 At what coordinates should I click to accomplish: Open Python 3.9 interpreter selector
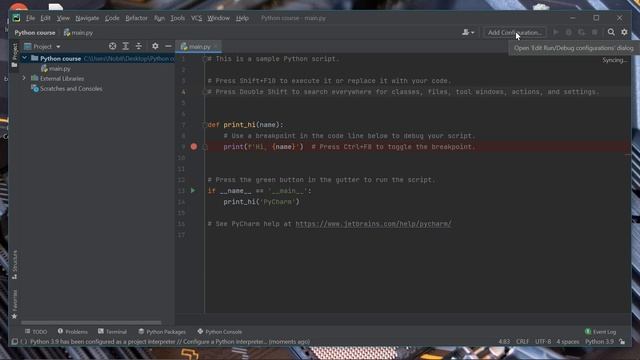click(599, 342)
